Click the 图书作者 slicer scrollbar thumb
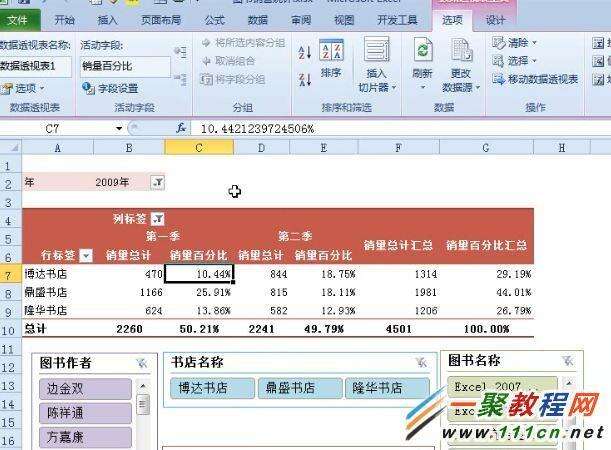This screenshot has width=611, height=450. [x=143, y=404]
